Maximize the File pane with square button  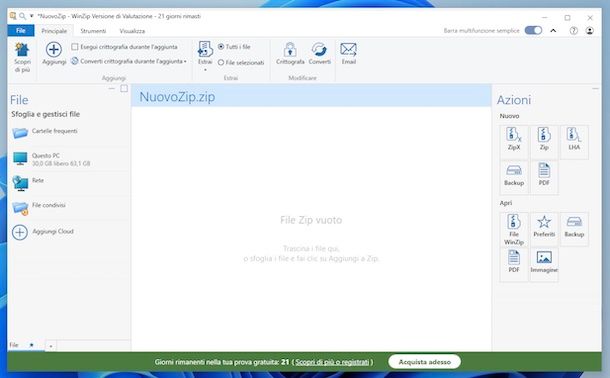pos(124,88)
